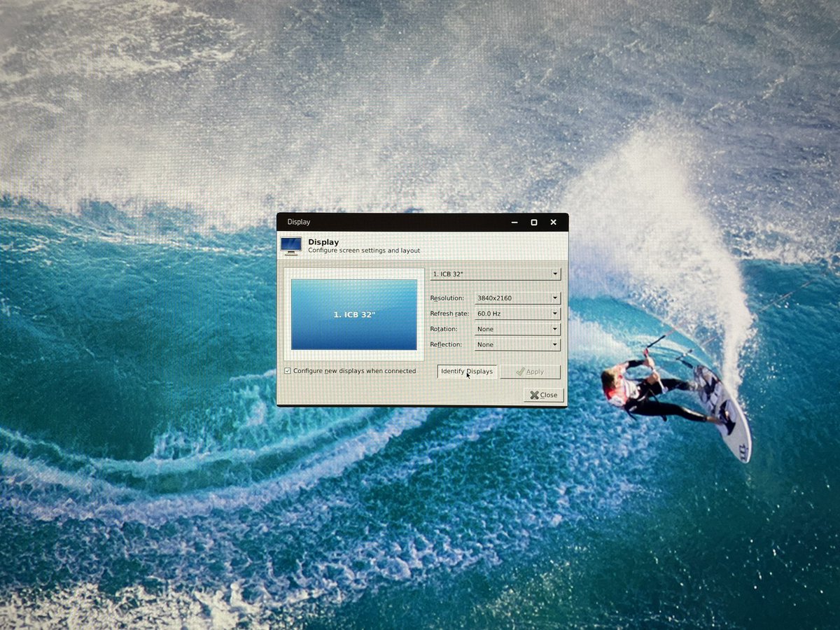The image size is (840, 630).
Task: Click the Close button in the dialog
Action: point(544,395)
